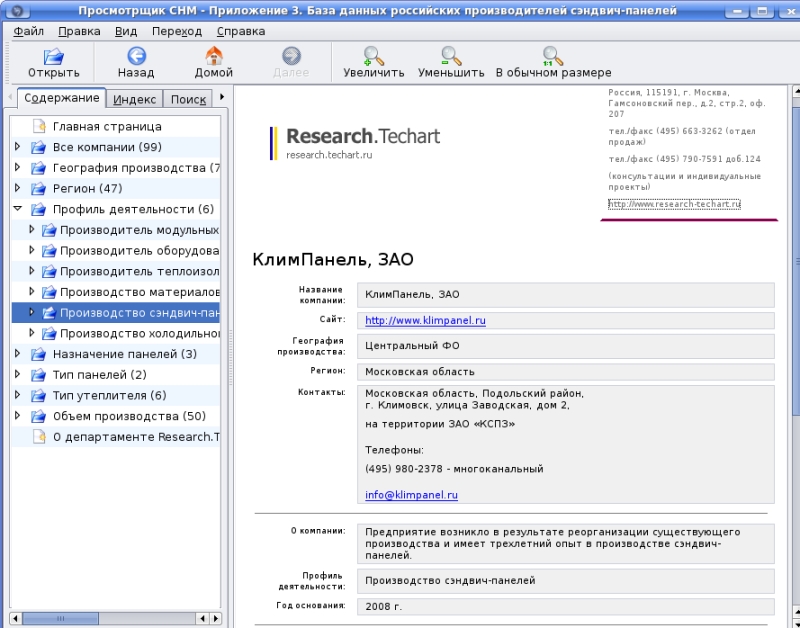The width and height of the screenshot is (800, 628).
Task: Click the info@klimpanel.ru email link
Action: click(x=411, y=495)
